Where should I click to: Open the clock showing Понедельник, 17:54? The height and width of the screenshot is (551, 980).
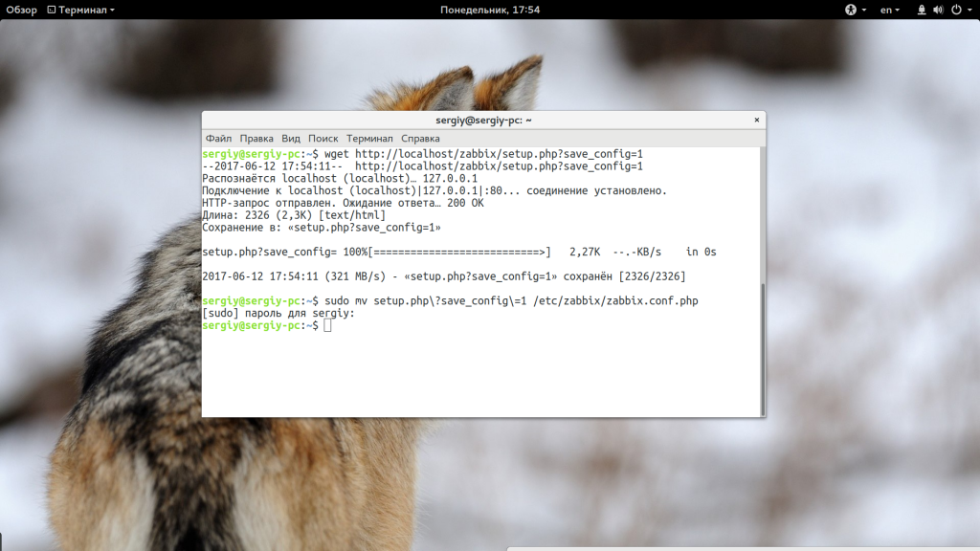coord(490,10)
